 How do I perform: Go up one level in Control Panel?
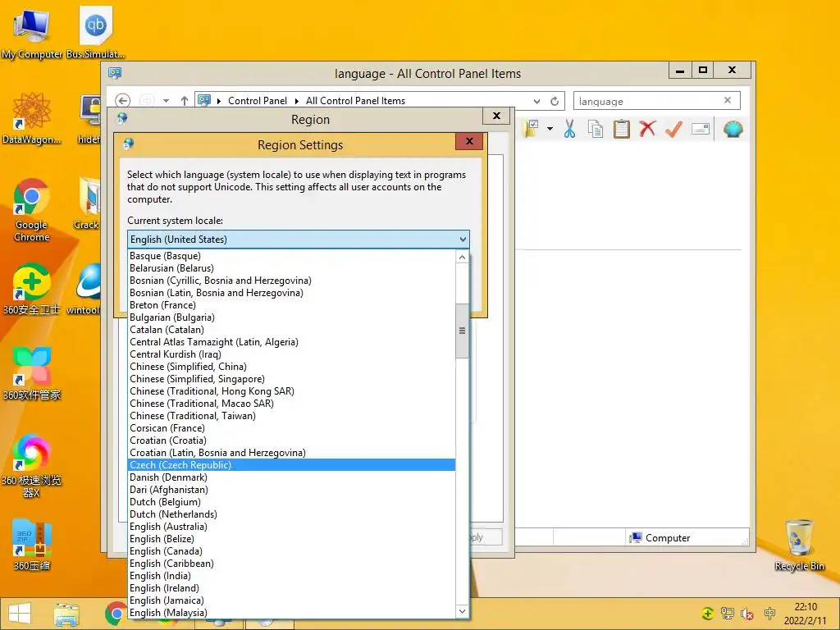click(185, 101)
